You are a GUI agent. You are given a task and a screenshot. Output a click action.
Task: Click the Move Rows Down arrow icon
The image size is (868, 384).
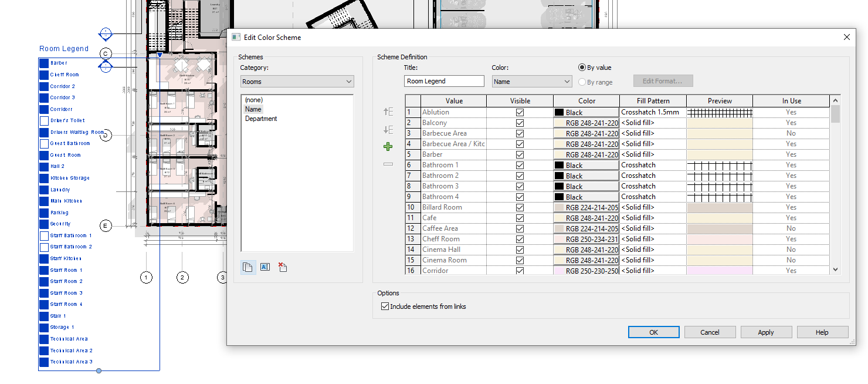[388, 130]
